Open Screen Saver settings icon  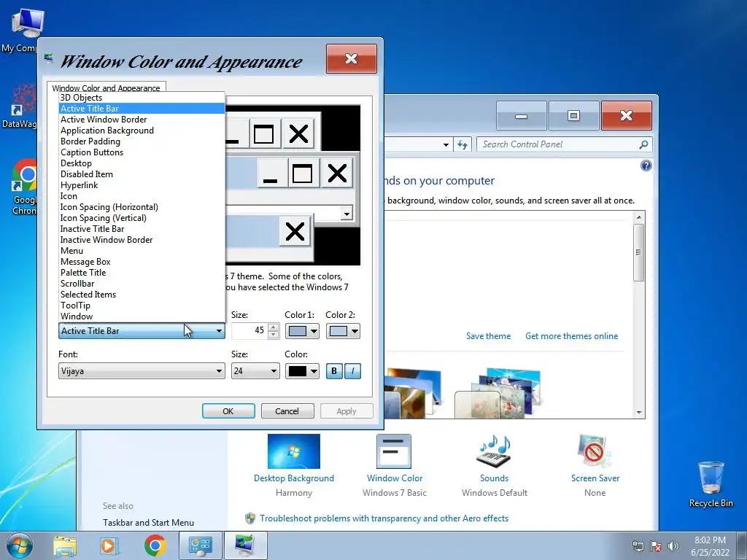(x=595, y=451)
